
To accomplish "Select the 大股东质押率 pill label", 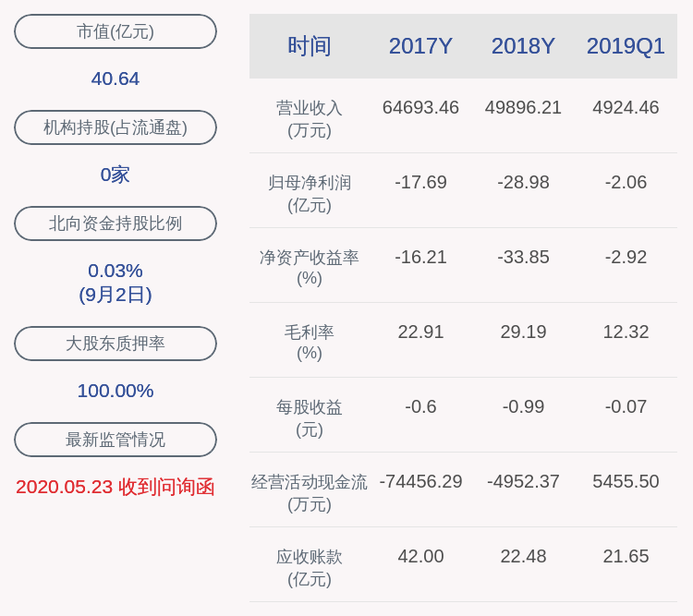I will [115, 344].
